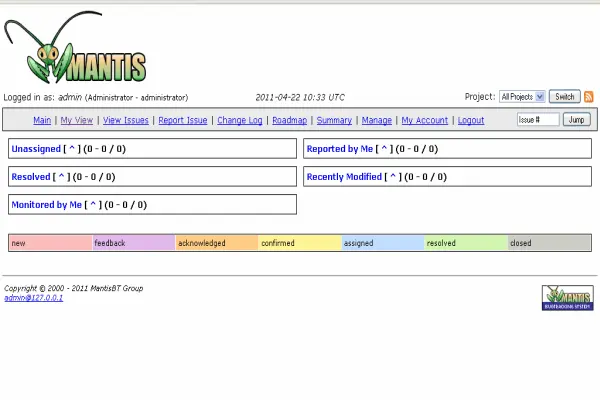Navigate to the Manage page

(x=376, y=120)
